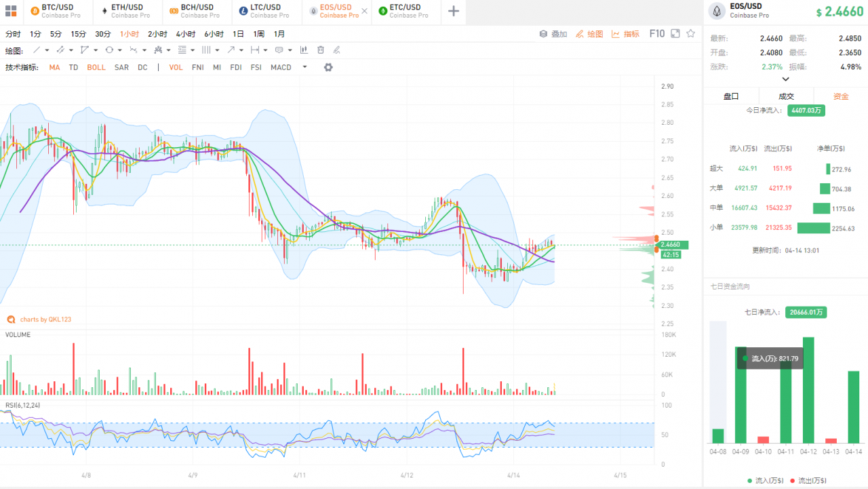Image resolution: width=868 pixels, height=489 pixels.
Task: Select the Fibonacci lines drawing tool
Action: pos(182,50)
